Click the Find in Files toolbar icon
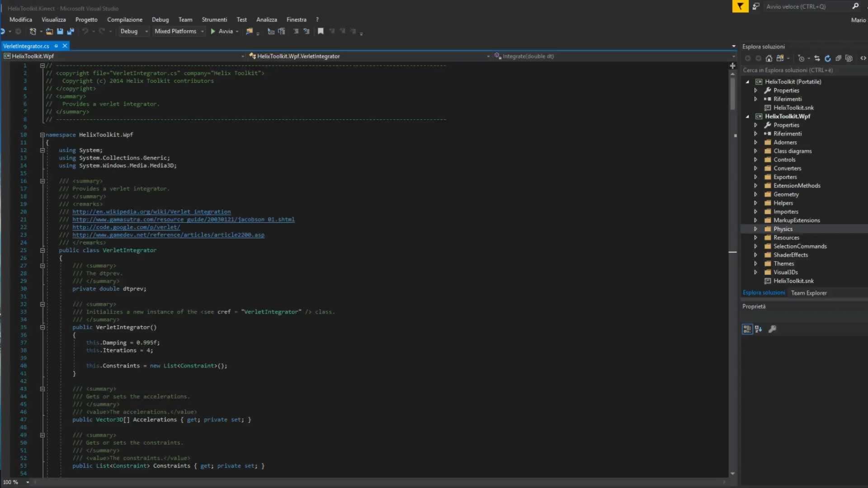 [x=249, y=31]
